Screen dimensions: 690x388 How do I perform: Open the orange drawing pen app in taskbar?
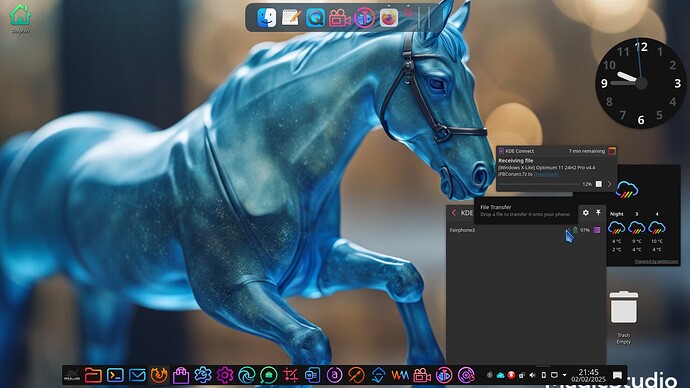(356, 375)
